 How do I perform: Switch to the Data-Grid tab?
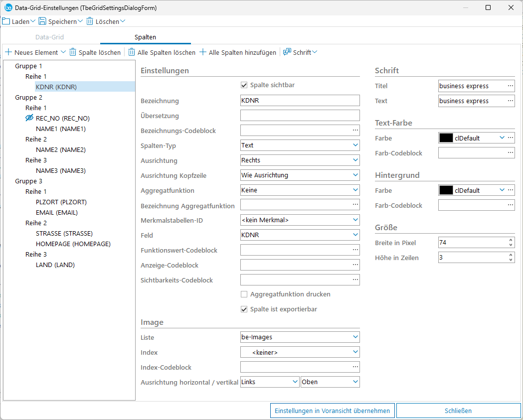pyautogui.click(x=49, y=37)
